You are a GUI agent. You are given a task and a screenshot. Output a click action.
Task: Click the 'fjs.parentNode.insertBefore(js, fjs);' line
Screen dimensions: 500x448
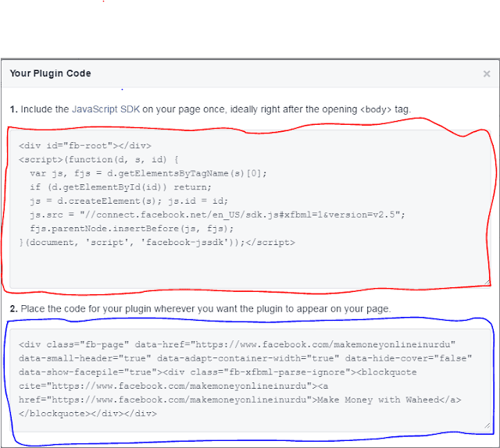(x=132, y=229)
